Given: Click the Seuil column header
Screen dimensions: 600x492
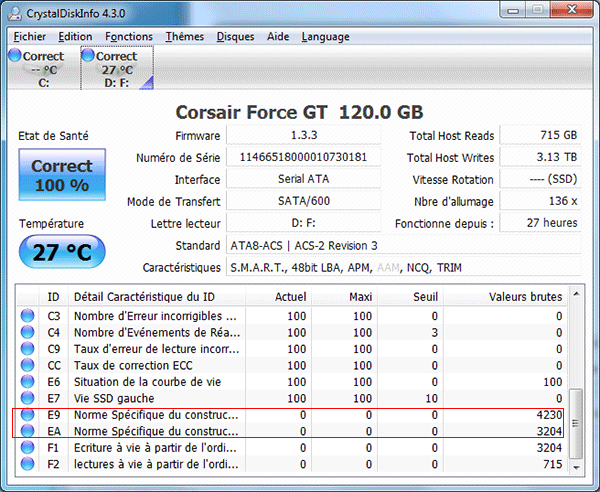Looking at the screenshot, I should point(410,297).
